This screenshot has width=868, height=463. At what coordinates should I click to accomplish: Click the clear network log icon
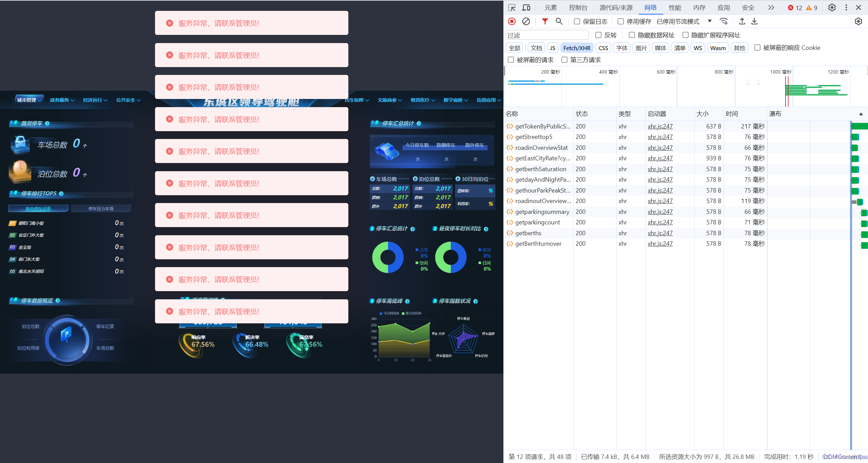click(526, 22)
